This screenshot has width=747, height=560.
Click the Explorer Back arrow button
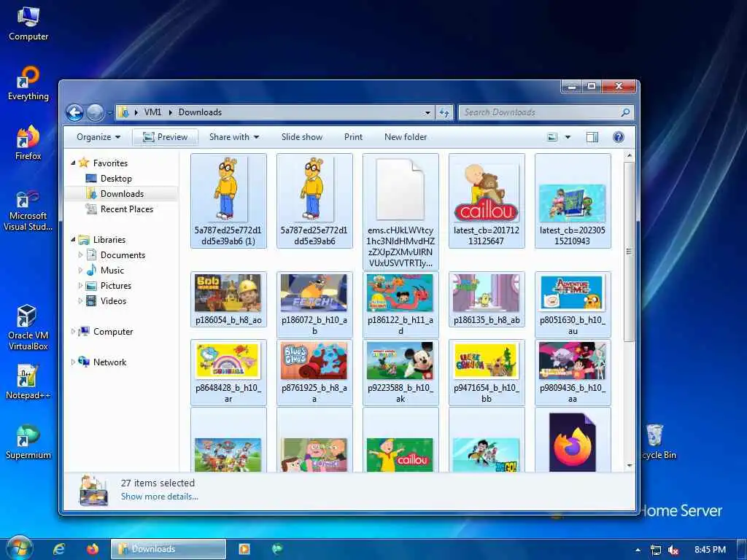pos(74,112)
